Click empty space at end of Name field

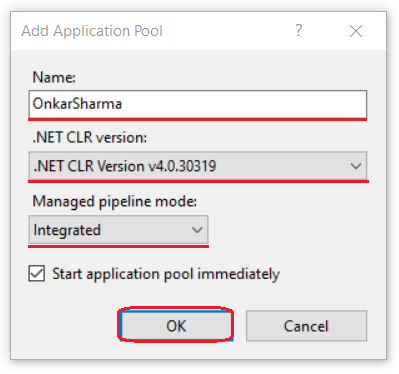[243, 104]
